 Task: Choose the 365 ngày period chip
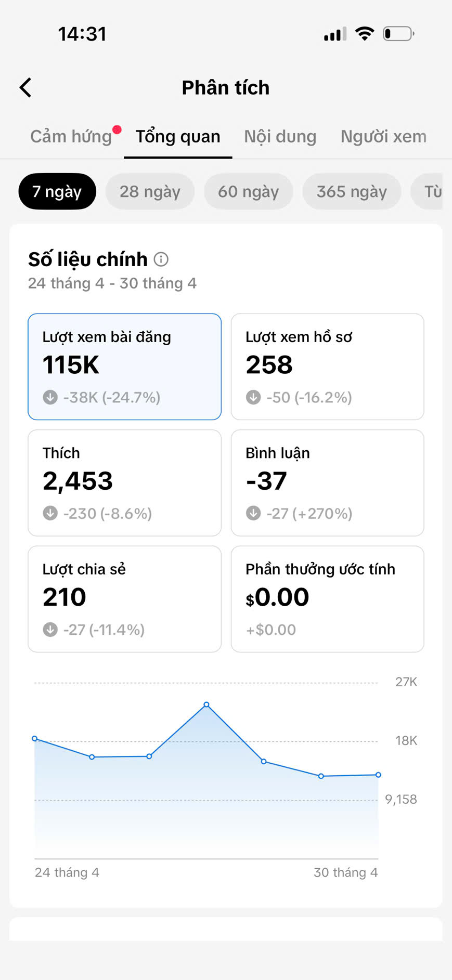[352, 191]
